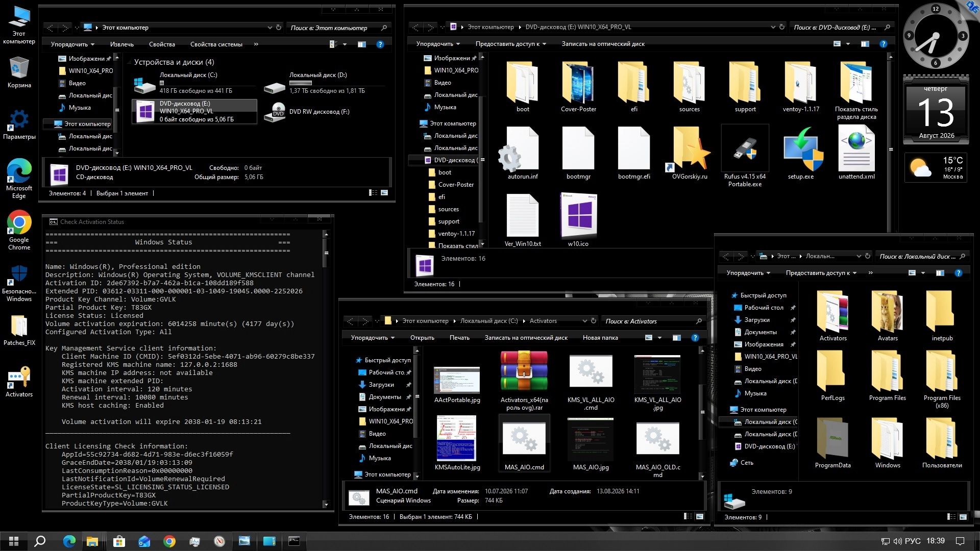Click Burn to optical disc in DVD window
The height and width of the screenshot is (551, 980).
point(603,44)
